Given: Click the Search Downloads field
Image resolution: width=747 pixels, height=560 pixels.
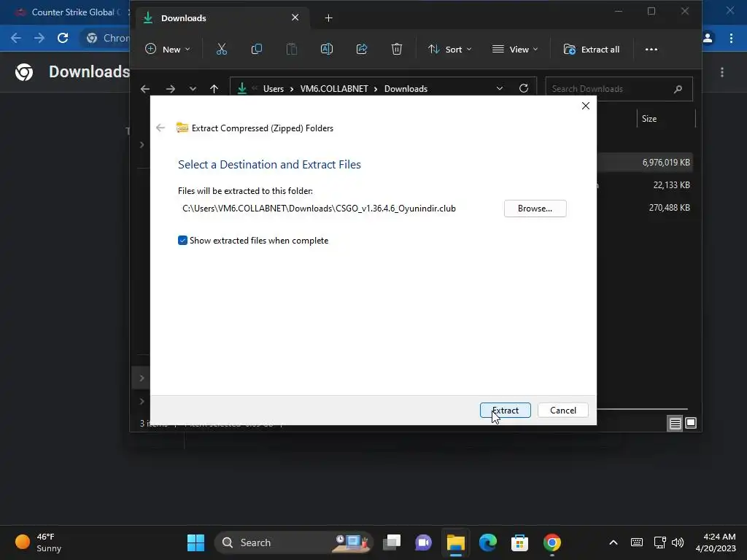Looking at the screenshot, I should click(619, 88).
